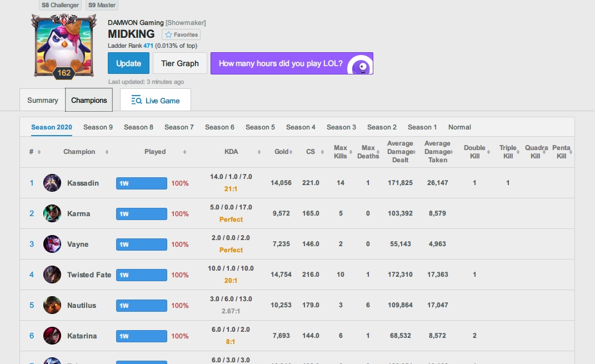Sort by Average Damage Dealt arrows
Screen dimensions: 595x364
click(414, 152)
